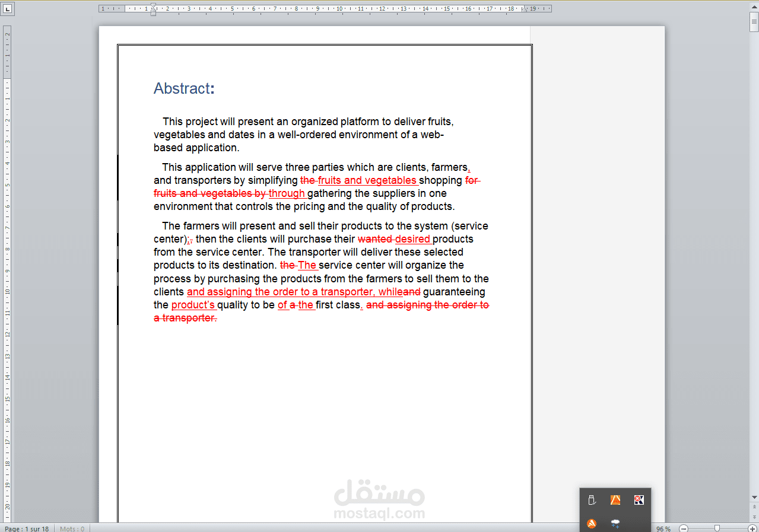Click the zoom slider handle
The width and height of the screenshot is (759, 532).
click(717, 528)
